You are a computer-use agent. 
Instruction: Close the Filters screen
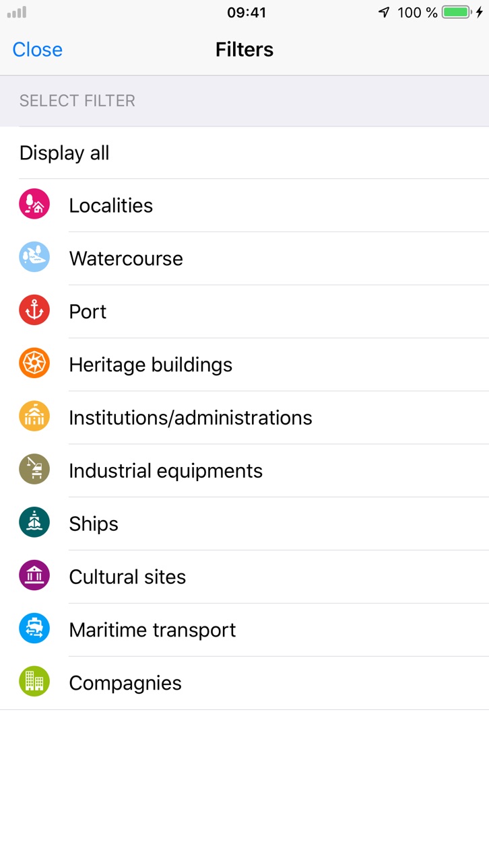click(38, 50)
